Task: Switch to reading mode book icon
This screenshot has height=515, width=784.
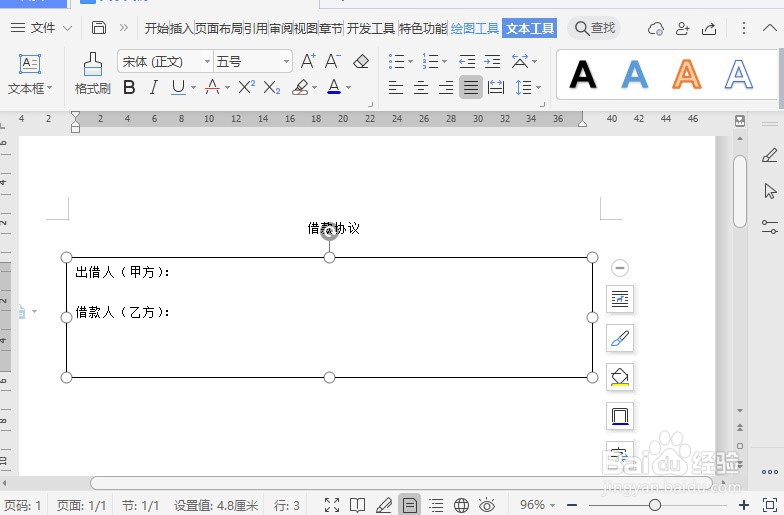Action: tap(358, 505)
